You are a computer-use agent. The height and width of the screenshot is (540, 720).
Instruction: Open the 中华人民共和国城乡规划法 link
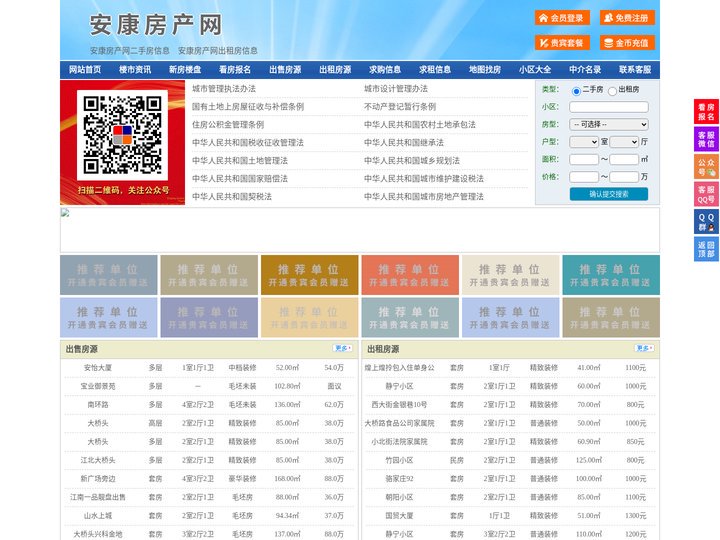412,160
